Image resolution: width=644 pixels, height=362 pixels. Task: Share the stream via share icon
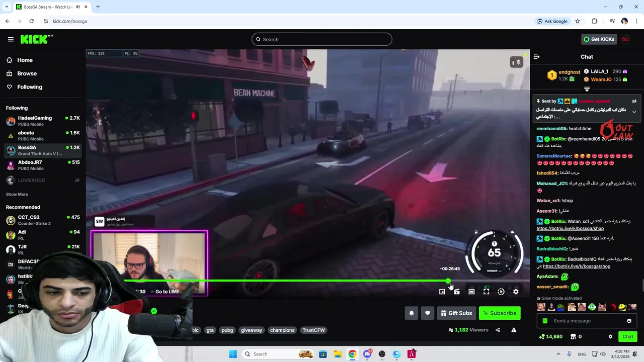(498, 330)
